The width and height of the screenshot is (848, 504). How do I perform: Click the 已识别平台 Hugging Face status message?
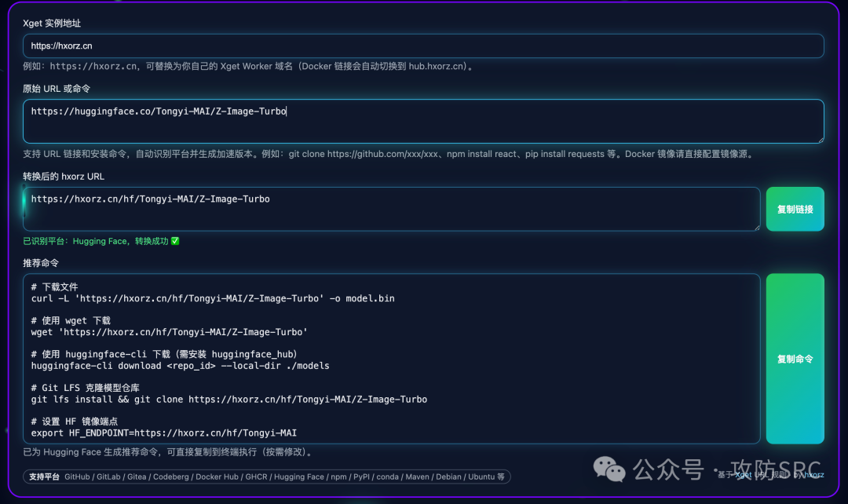pyautogui.click(x=96, y=241)
